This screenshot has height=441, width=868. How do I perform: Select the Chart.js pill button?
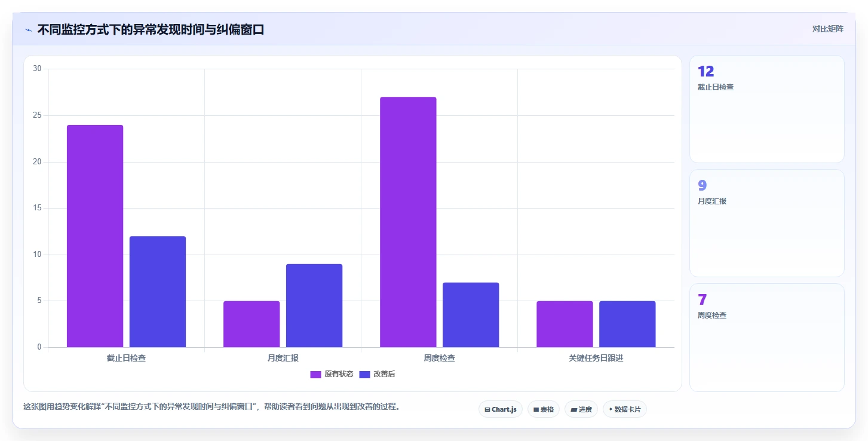tap(501, 409)
